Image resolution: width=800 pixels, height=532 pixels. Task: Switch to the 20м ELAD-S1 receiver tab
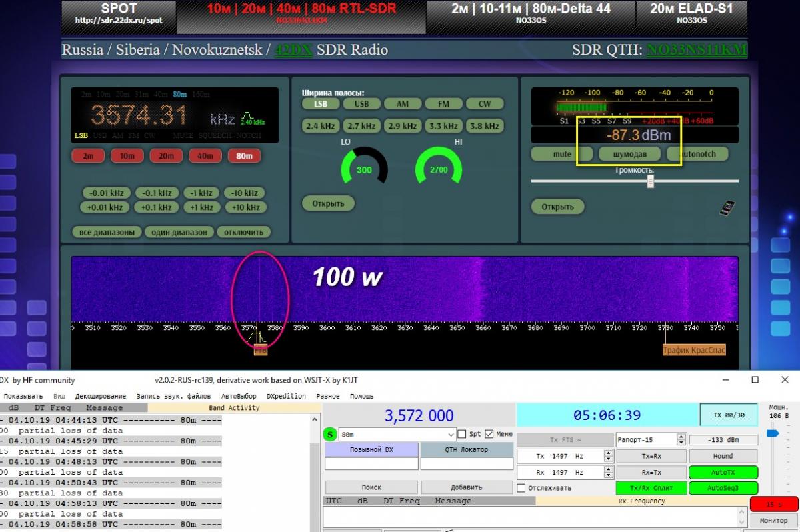(691, 13)
